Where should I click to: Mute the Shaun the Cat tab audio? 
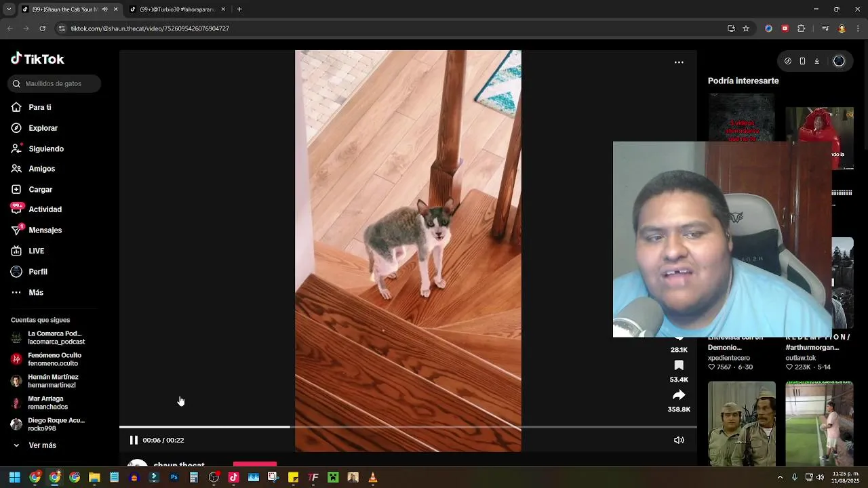[104, 9]
